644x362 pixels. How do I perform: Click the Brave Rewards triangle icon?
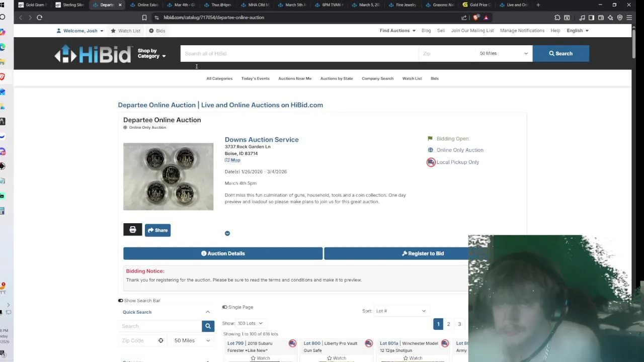(486, 18)
